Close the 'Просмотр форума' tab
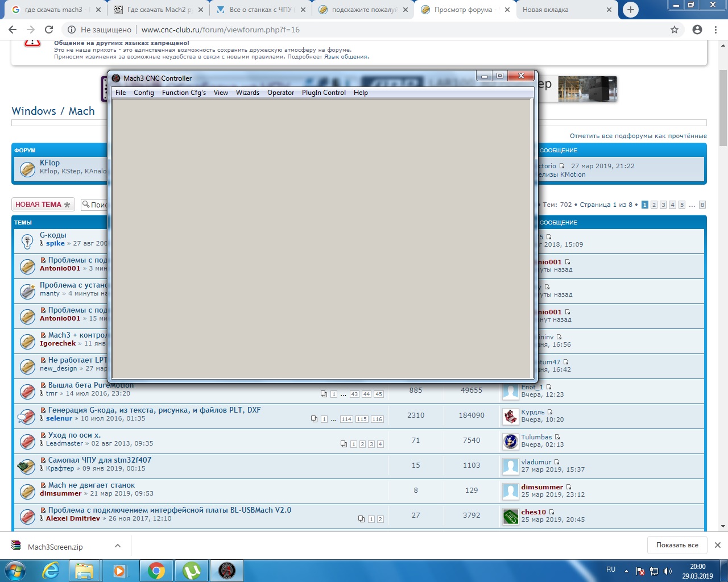This screenshot has height=582, width=728. tap(507, 10)
